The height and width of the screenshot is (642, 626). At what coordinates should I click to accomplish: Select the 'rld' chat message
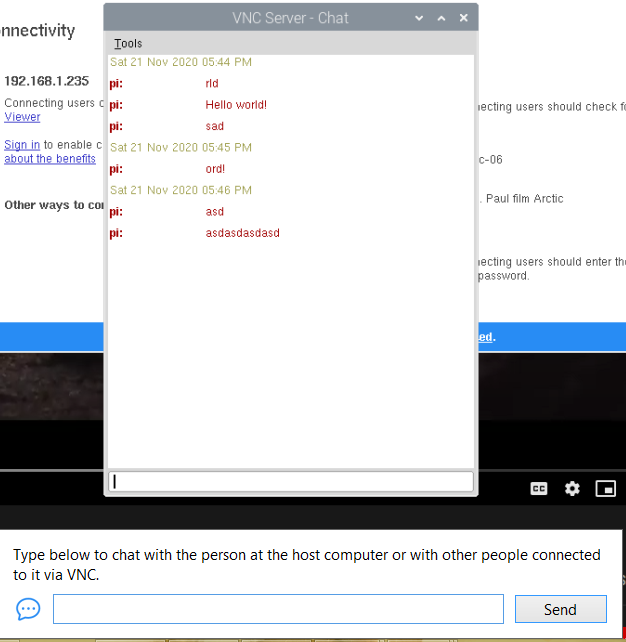pyautogui.click(x=212, y=84)
